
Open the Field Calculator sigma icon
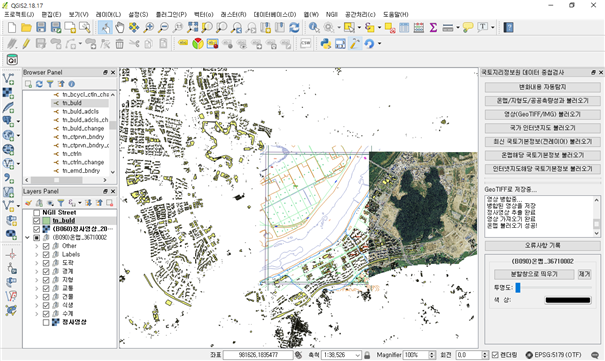433,27
